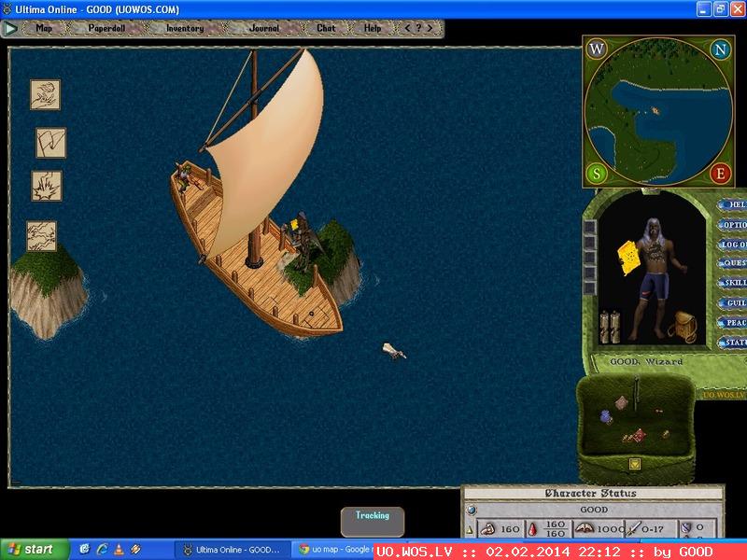Click the weight icon showing 1000
Screen dimensions: 747x560
(x=585, y=528)
